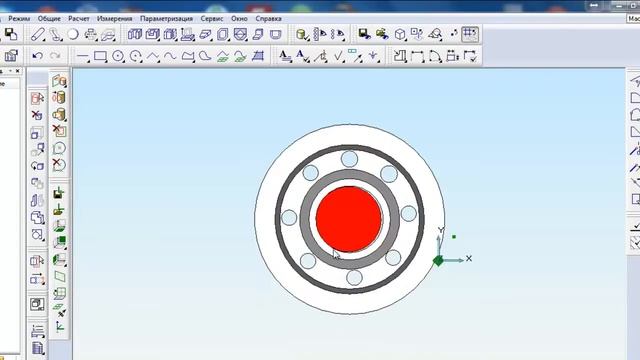Click the zoom magnifier view icon
The height and width of the screenshot is (360, 640).
[435, 35]
